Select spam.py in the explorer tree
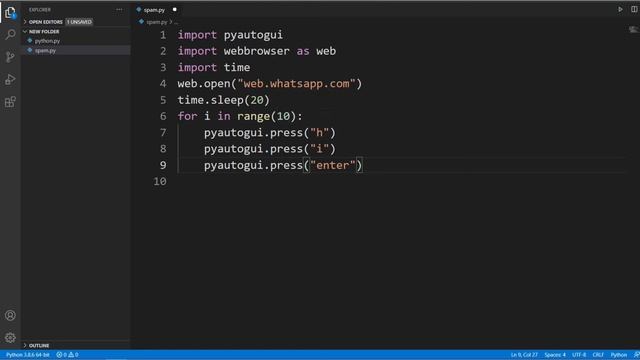This screenshot has height=360, width=640. [x=45, y=51]
